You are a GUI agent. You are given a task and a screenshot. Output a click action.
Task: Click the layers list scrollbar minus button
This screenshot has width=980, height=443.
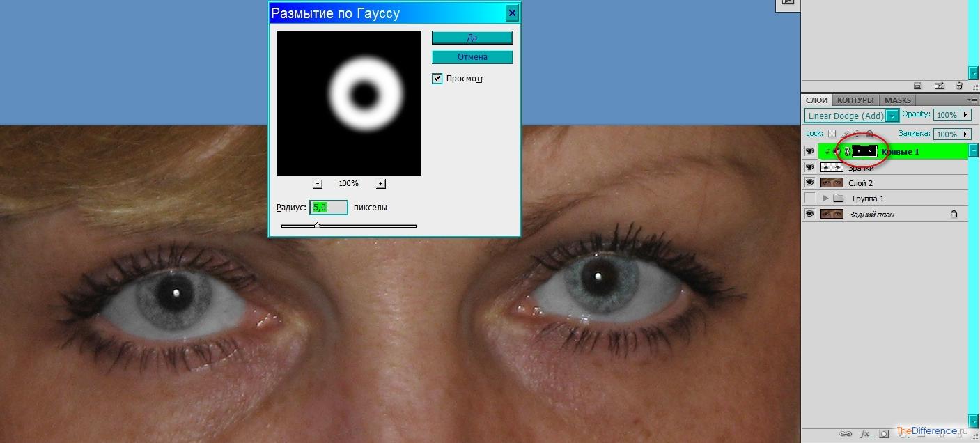click(974, 150)
